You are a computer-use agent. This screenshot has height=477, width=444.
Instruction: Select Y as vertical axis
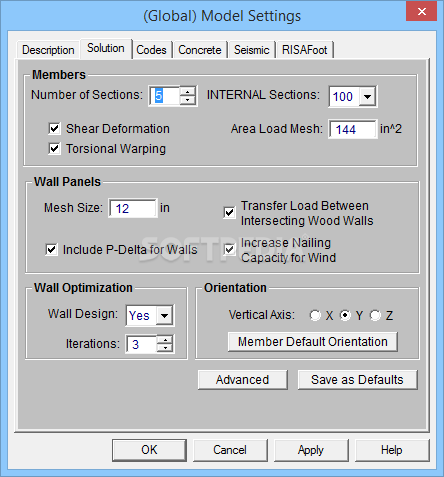click(345, 315)
